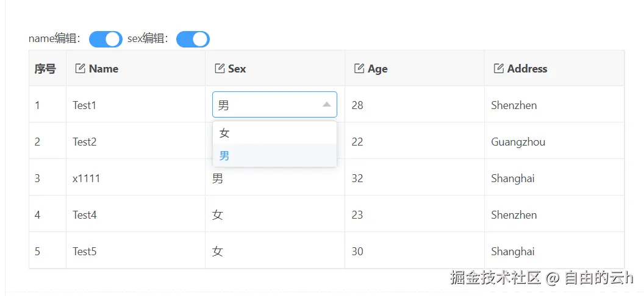Click the 男 sex cell in row 3
644x296 pixels.
(x=275, y=177)
